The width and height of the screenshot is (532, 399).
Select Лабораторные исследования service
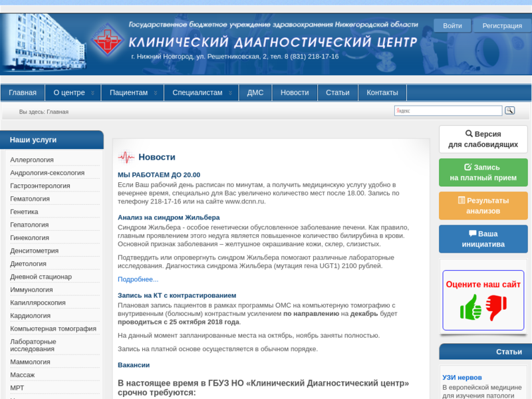[33, 345]
